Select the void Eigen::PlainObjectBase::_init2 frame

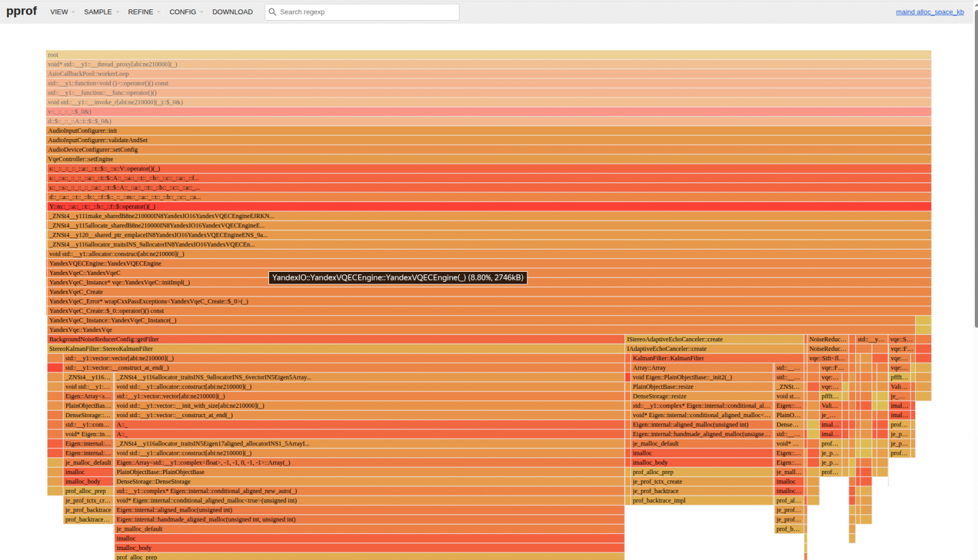(x=702, y=377)
